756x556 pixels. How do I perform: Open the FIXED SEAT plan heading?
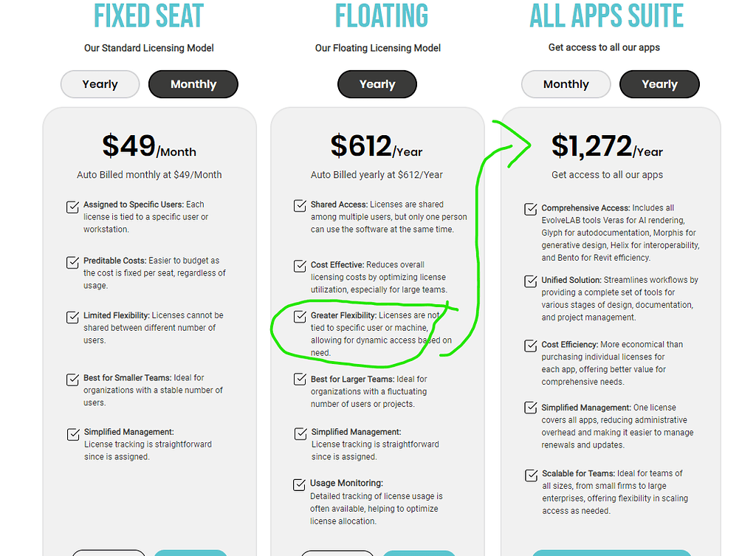[148, 16]
